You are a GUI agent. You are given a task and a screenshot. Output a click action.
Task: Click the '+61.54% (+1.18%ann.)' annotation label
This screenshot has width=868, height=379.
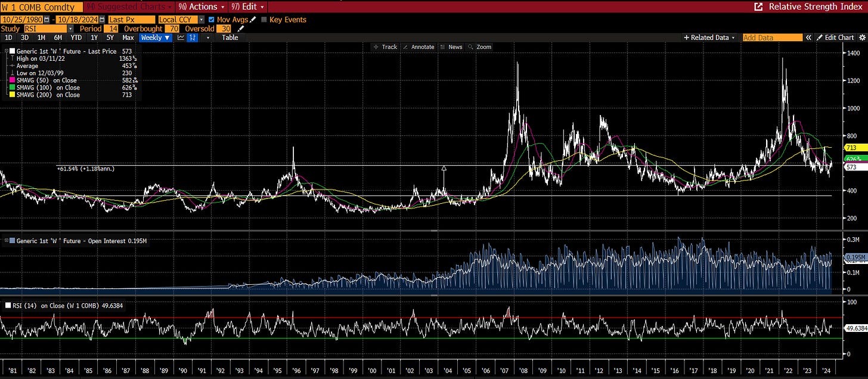pyautogui.click(x=86, y=169)
